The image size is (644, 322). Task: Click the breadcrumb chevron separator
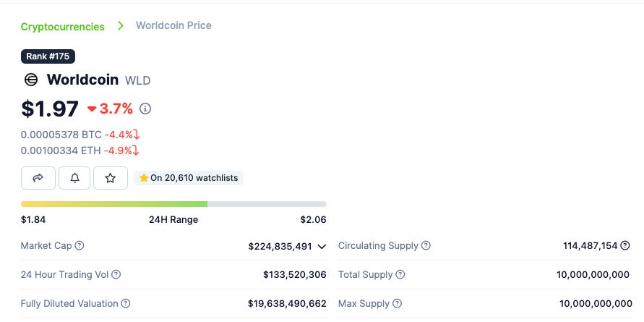[x=120, y=26]
